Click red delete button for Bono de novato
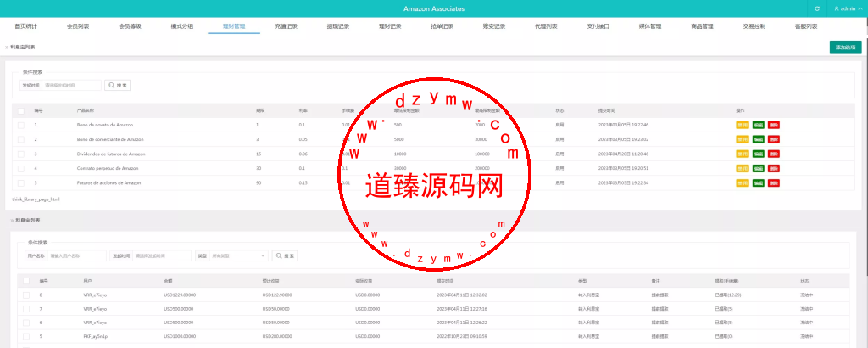Viewport: 868px width, 348px height. [773, 126]
